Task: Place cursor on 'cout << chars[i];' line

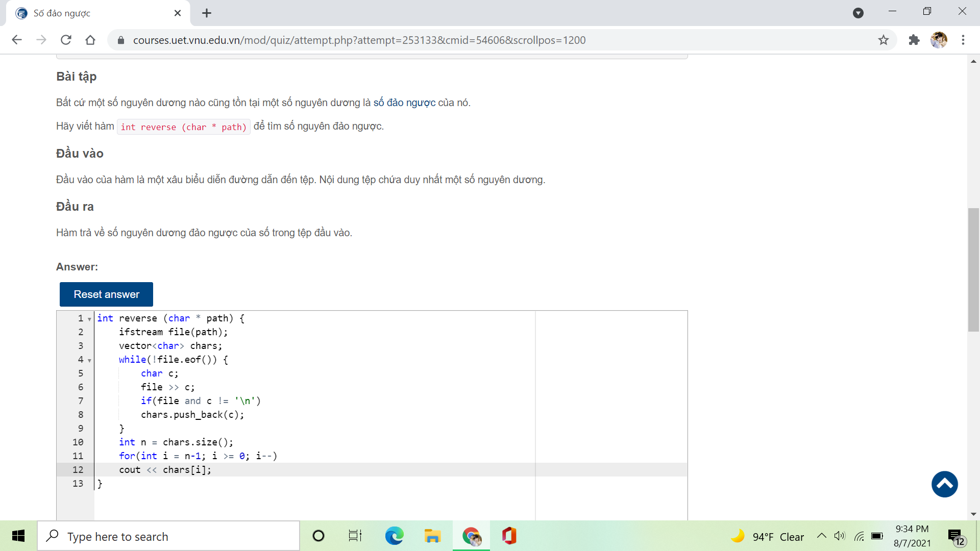Action: [x=165, y=470]
